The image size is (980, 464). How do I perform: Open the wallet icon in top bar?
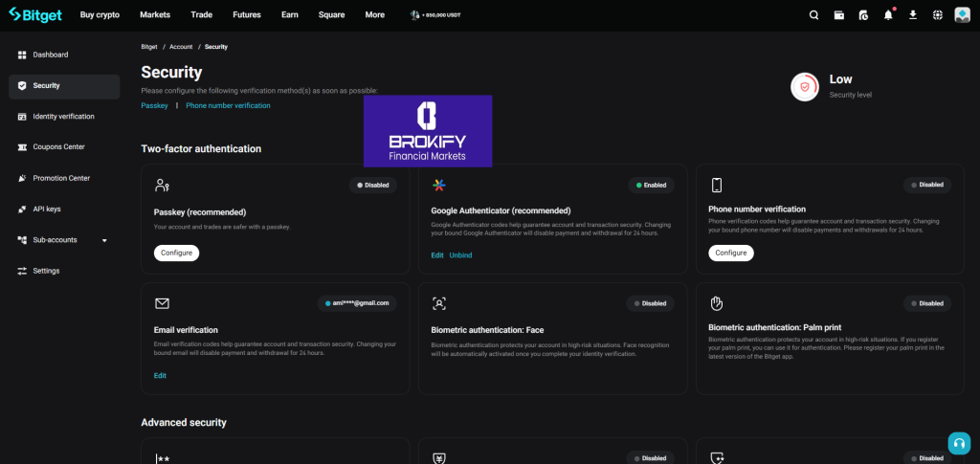(x=839, y=15)
